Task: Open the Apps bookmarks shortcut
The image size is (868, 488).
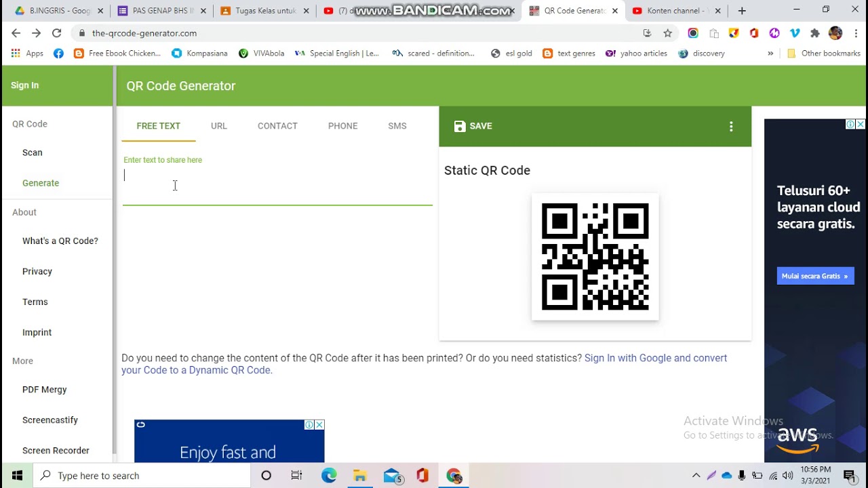Action: pos(27,54)
